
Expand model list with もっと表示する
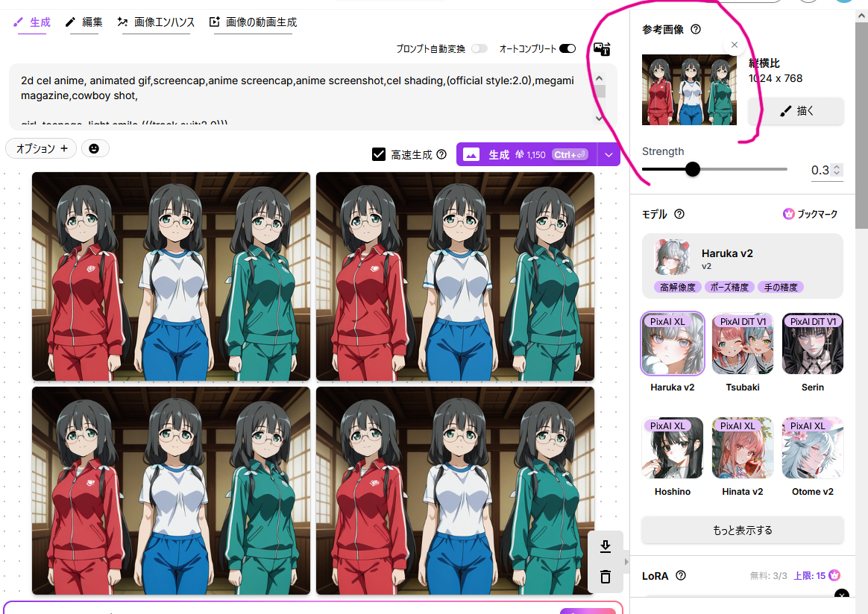tap(742, 531)
